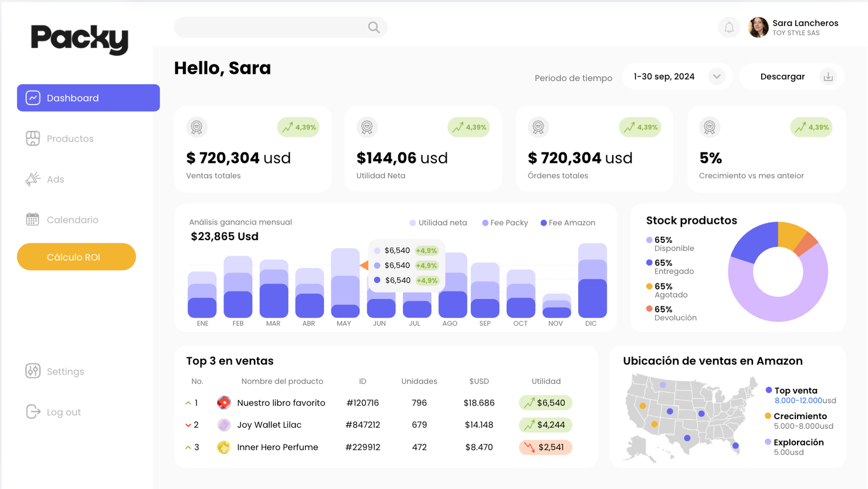Select Log out in sidebar

click(x=53, y=412)
